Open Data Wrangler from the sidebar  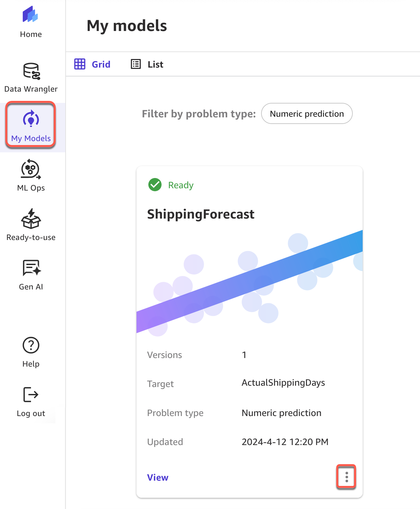click(x=31, y=78)
